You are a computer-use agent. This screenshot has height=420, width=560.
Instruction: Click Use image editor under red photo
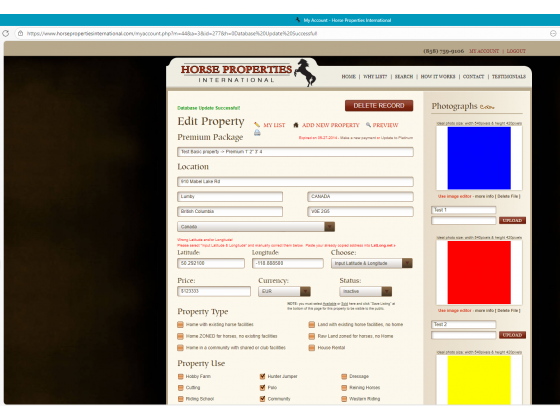point(455,311)
